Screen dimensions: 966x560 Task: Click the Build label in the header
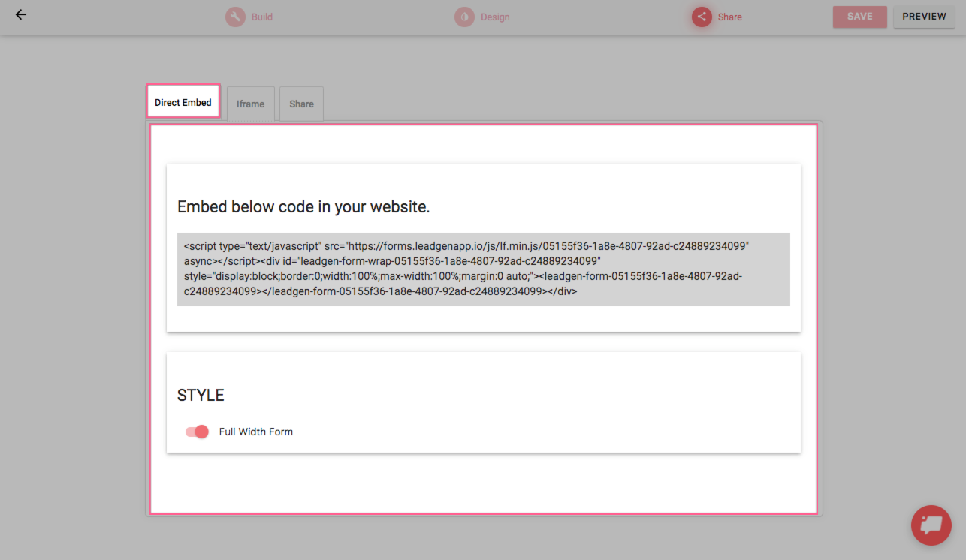[262, 17]
